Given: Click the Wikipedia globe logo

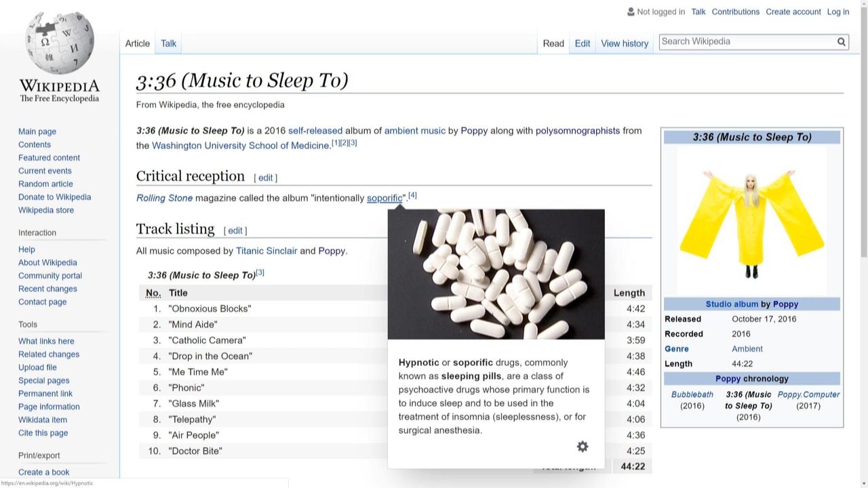Looking at the screenshot, I should 59,44.
